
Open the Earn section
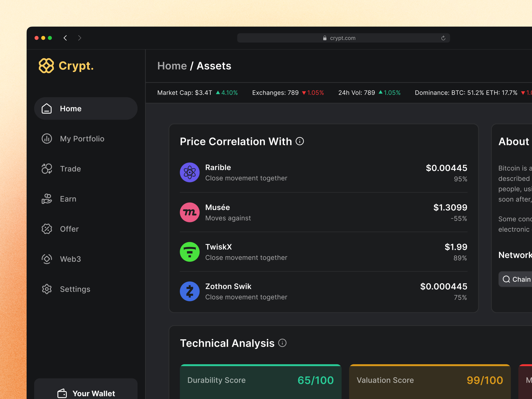68,199
